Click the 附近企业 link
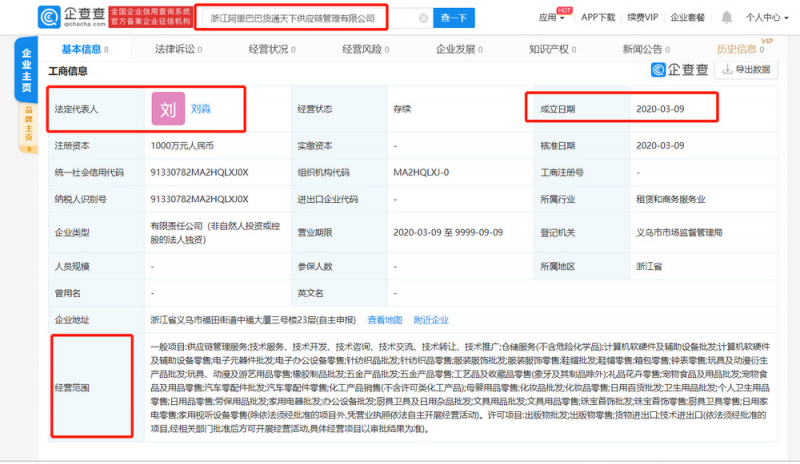This screenshot has height=464, width=800. 431,320
